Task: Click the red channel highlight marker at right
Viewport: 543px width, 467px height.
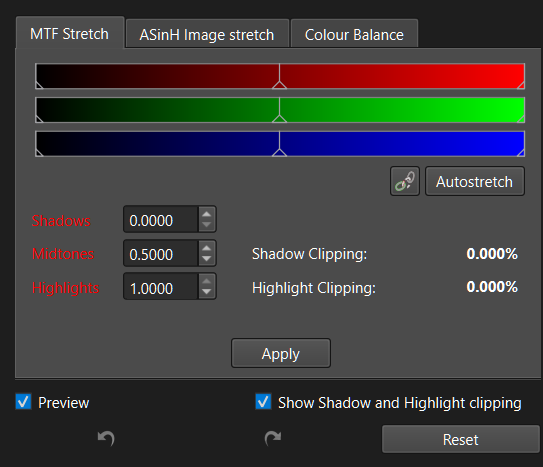Action: [x=521, y=85]
